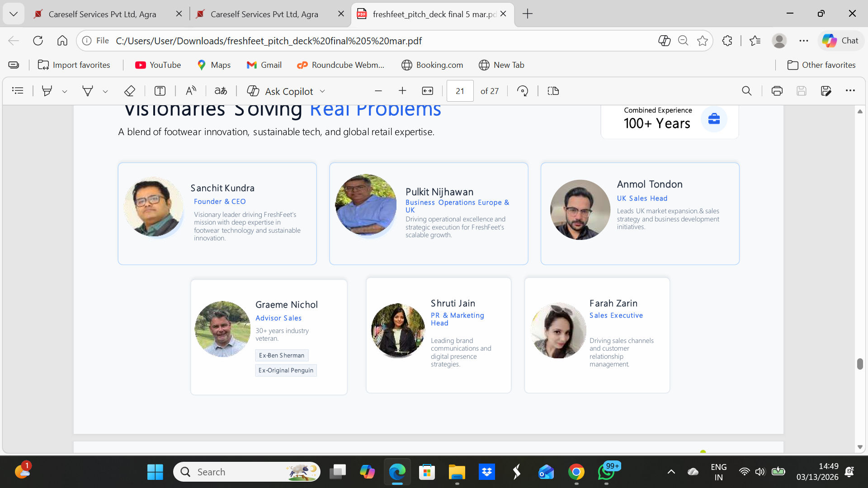Click the Add text tool

(x=160, y=91)
